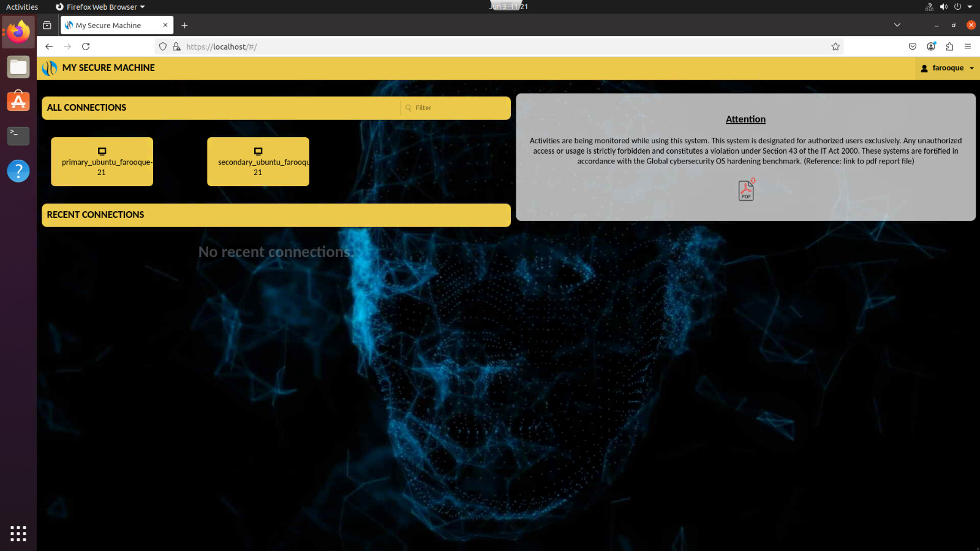Select the My Secure Machine tab

tap(109, 25)
